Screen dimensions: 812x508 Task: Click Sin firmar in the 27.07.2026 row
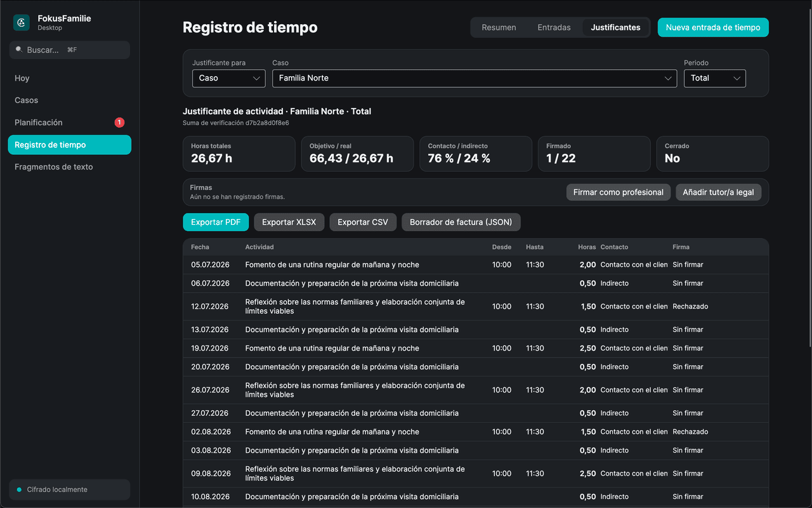coord(688,413)
